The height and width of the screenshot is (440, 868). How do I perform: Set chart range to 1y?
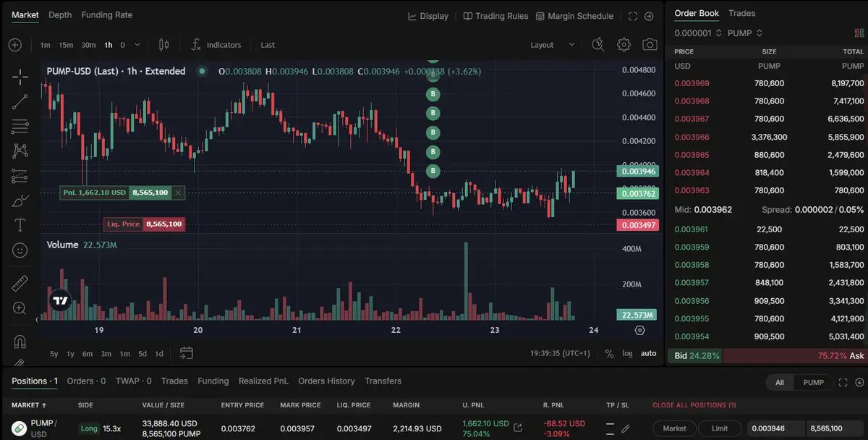coord(70,354)
